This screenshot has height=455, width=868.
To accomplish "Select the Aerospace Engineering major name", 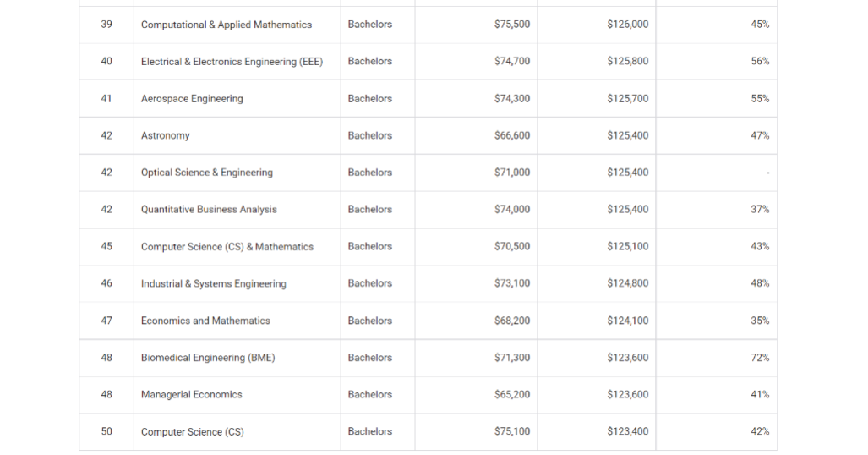I will 192,99.
